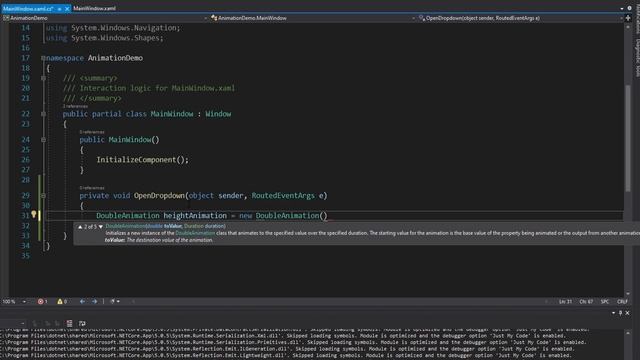This screenshot has height=360, width=640.
Task: Close the output panel
Action: click(628, 313)
